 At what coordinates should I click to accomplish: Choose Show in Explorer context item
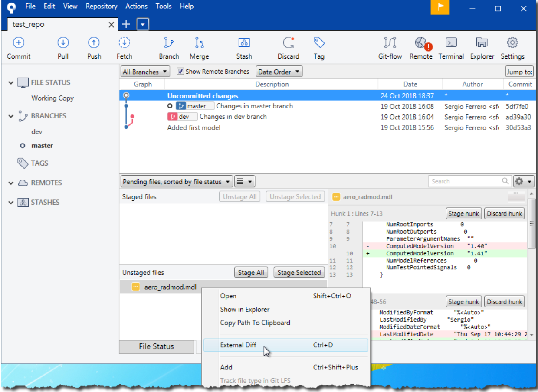(x=285, y=309)
